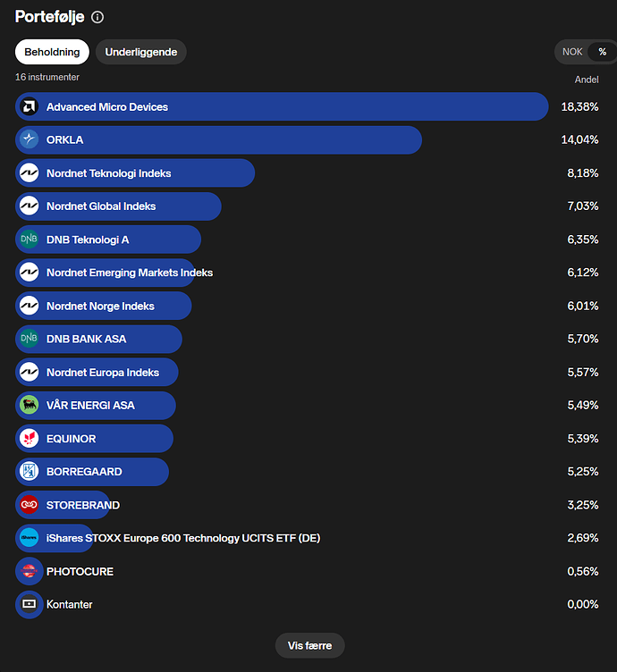The height and width of the screenshot is (672, 617).
Task: Click the Advanced Micro Devices logo icon
Action: (29, 107)
